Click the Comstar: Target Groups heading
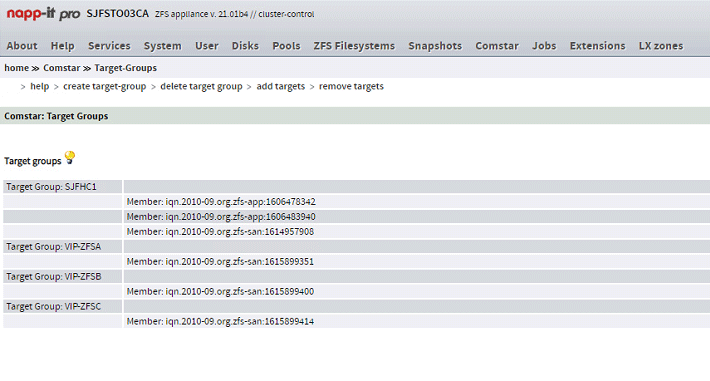This screenshot has height=381, width=710. [56, 116]
